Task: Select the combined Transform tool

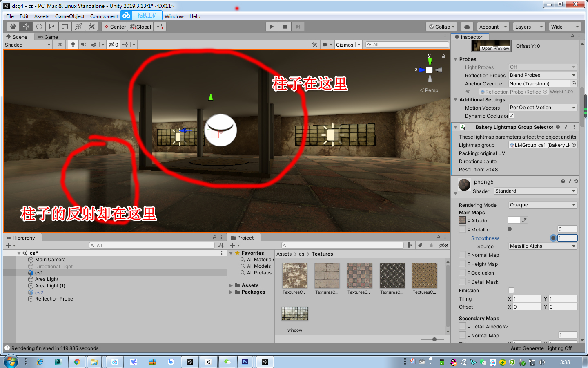Action: pyautogui.click(x=78, y=27)
